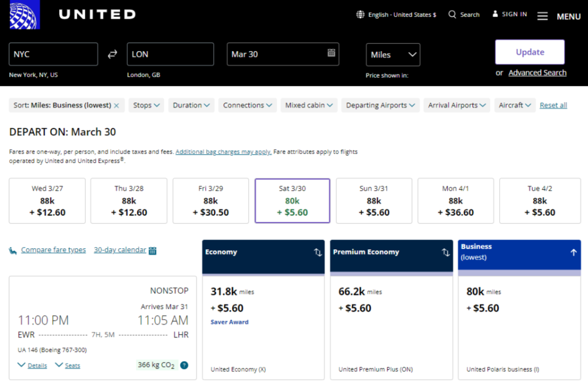Screen dimensions: 588x384
Task: Open Arrival Airports filter
Action: pos(457,105)
